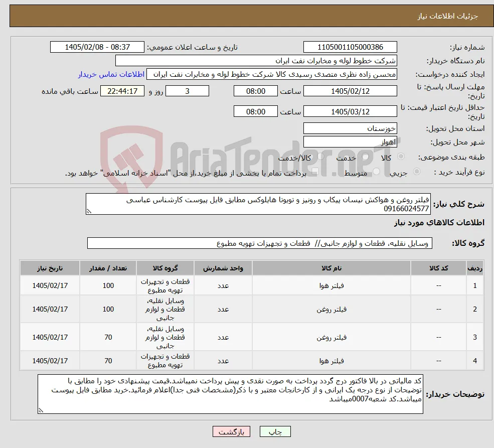
Task: Click the pink بازگشت (back) button
Action: pyautogui.click(x=231, y=431)
